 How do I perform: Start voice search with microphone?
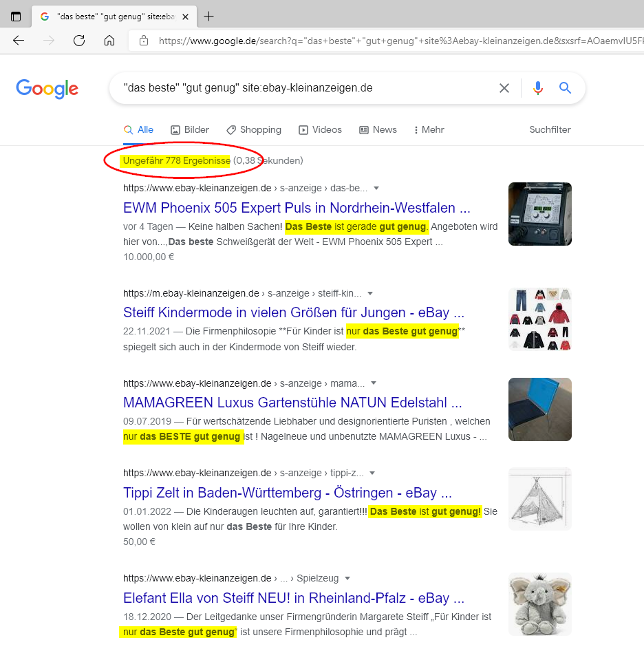(x=538, y=88)
